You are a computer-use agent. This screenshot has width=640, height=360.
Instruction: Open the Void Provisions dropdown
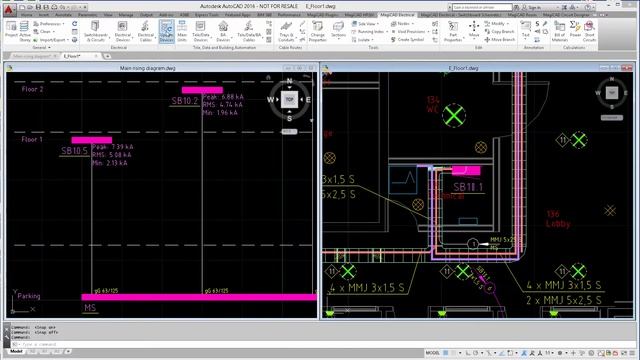410,31
